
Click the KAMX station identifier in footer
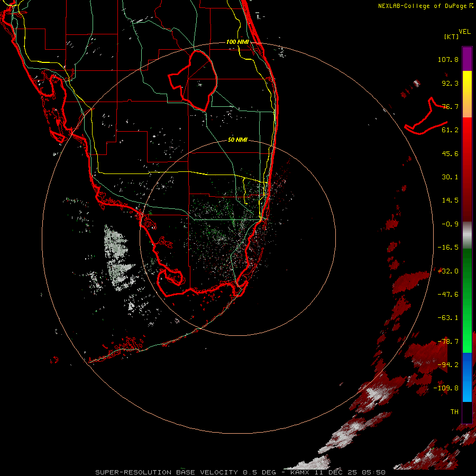click(300, 472)
